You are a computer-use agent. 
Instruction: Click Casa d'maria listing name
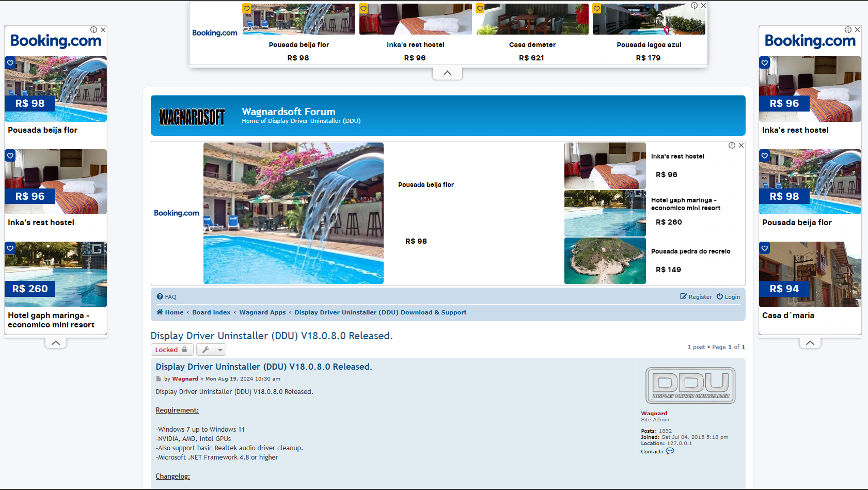788,315
